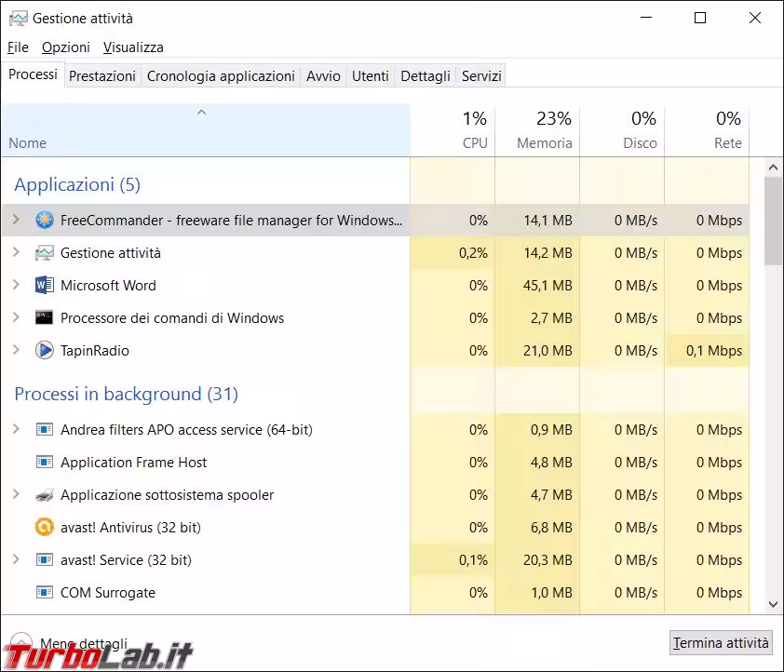Sort by the Rete column header
Screen dimensions: 784x672
707,130
